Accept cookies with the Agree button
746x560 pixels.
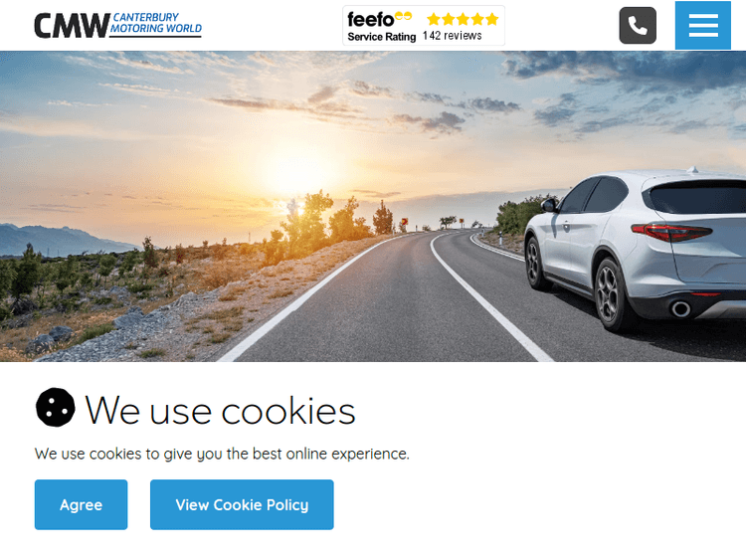coord(81,504)
